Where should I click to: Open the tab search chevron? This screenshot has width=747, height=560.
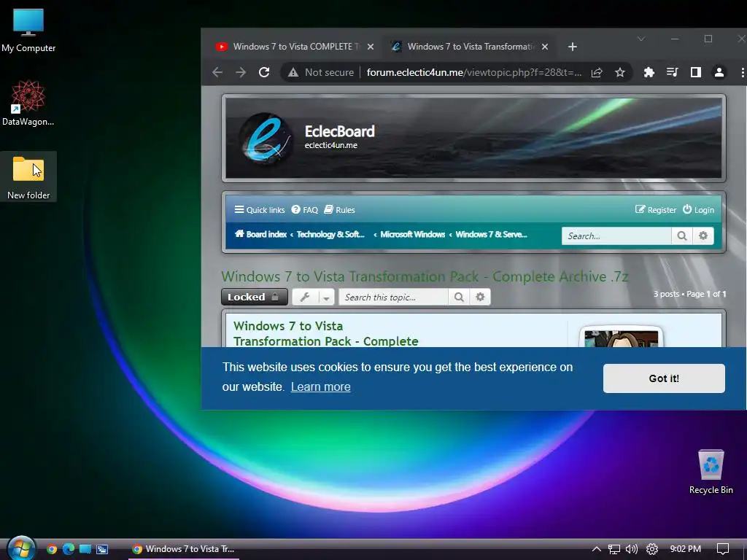pos(641,39)
